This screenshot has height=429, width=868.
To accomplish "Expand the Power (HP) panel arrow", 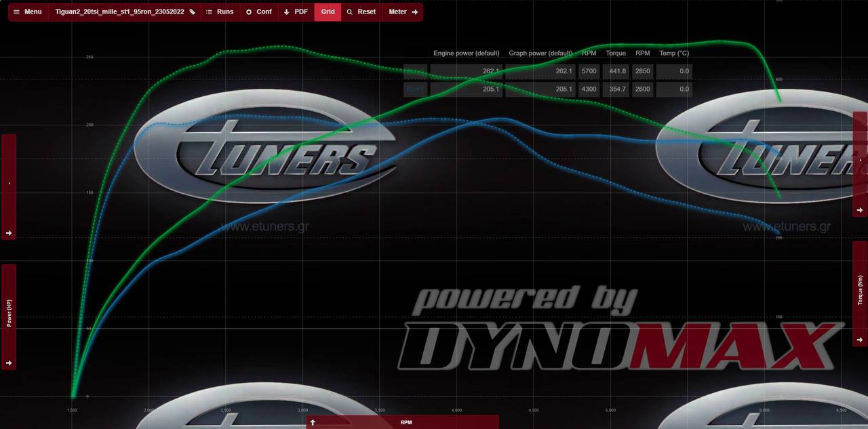I will (9, 363).
